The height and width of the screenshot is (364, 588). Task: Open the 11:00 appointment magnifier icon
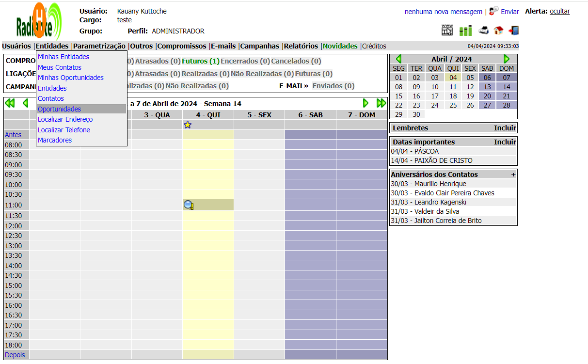tap(189, 205)
